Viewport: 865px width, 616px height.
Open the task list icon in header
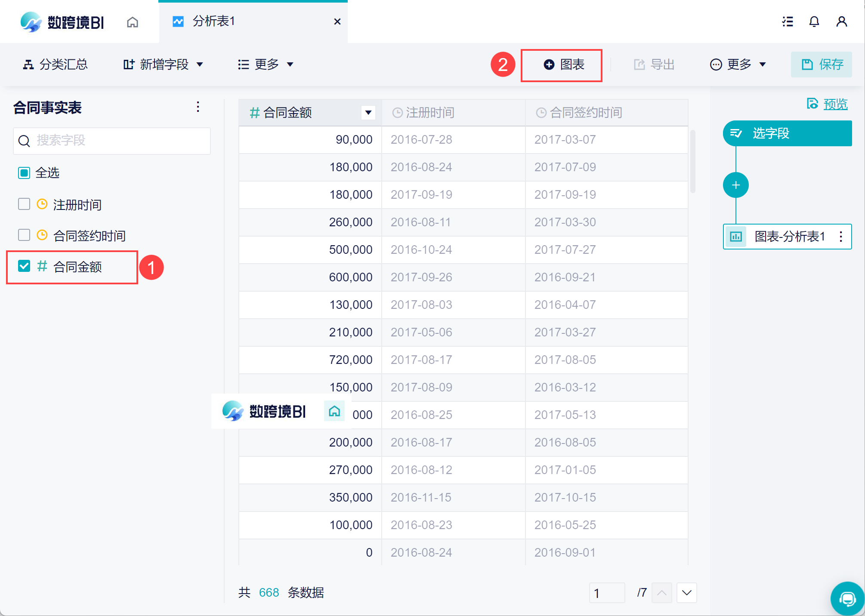point(787,22)
